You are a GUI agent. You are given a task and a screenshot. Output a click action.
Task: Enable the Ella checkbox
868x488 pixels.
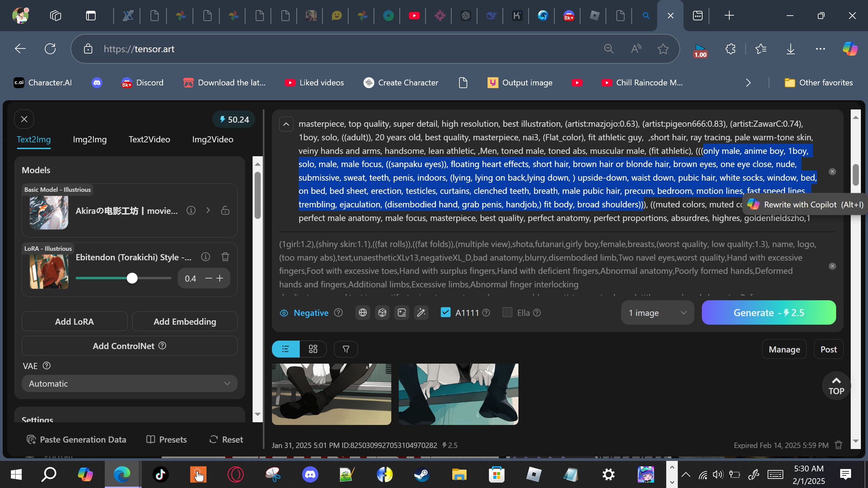click(x=507, y=312)
